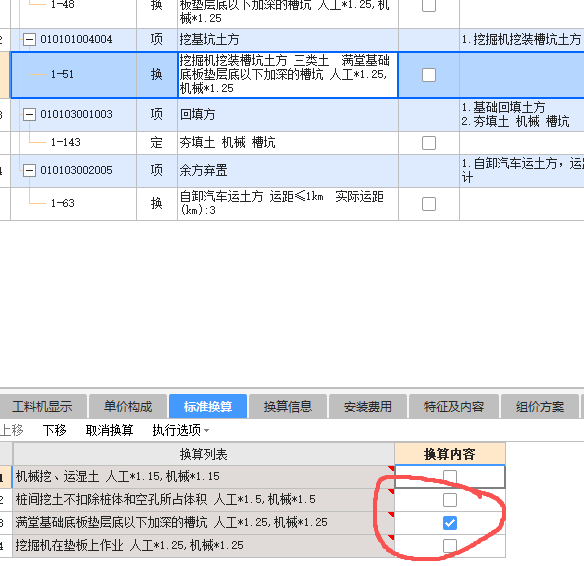
Task: Click the 换 type cell in row 1-63
Action: (x=157, y=204)
